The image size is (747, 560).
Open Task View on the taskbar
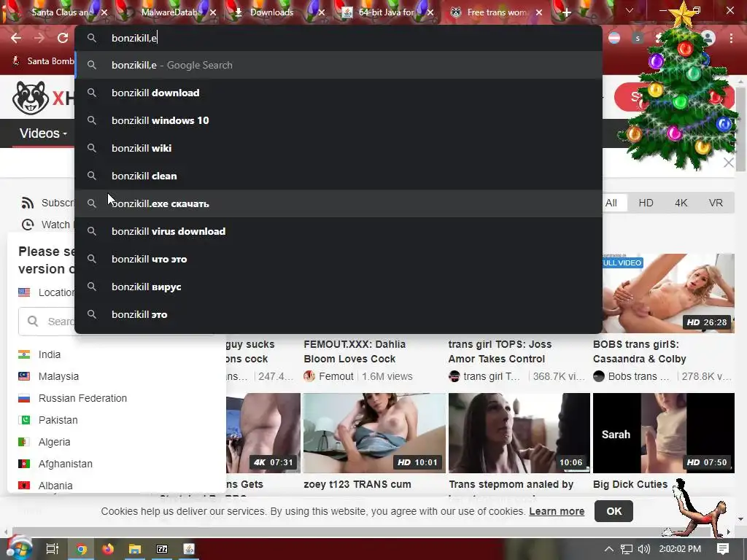pyautogui.click(x=52, y=549)
